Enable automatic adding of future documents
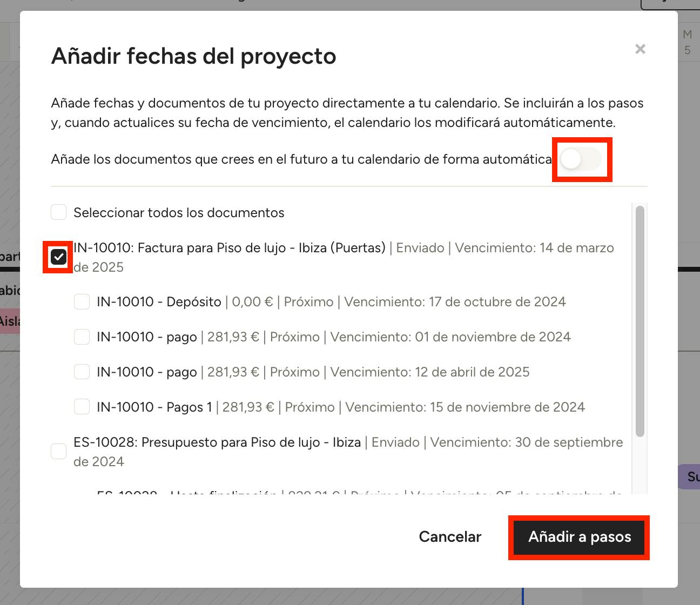Screen dimensions: 700x605 [581, 159]
